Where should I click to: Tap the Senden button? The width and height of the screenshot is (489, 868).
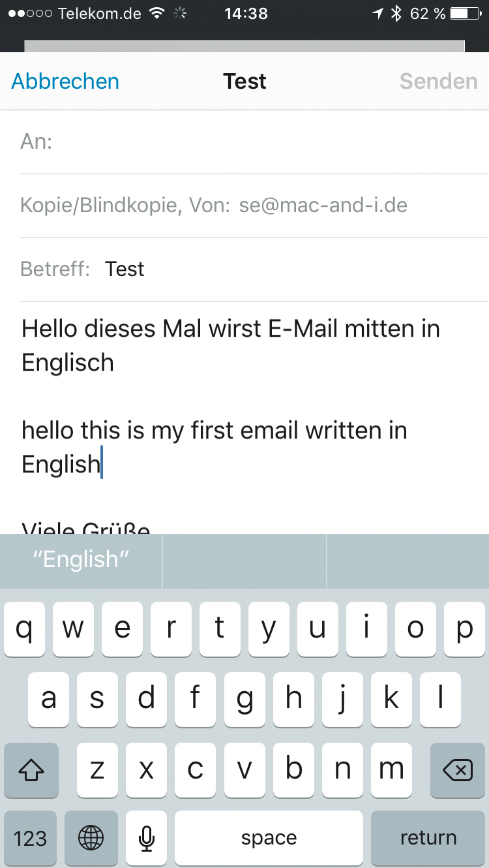tap(438, 82)
